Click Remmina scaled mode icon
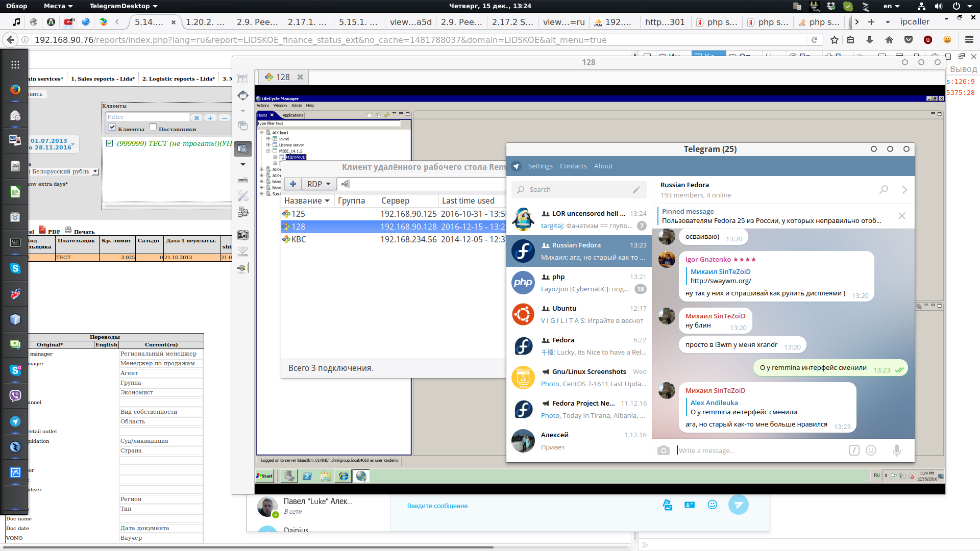The height and width of the screenshot is (551, 980). point(243,149)
